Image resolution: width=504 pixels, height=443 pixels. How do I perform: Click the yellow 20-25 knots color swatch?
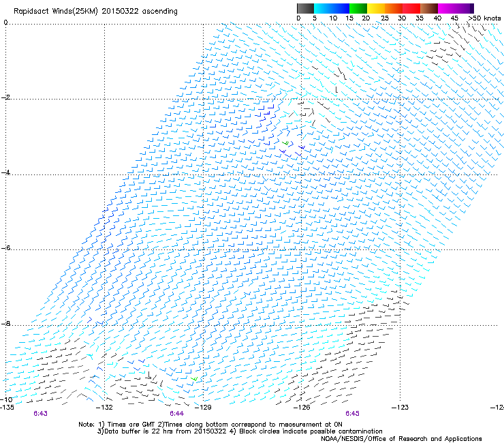(x=376, y=8)
